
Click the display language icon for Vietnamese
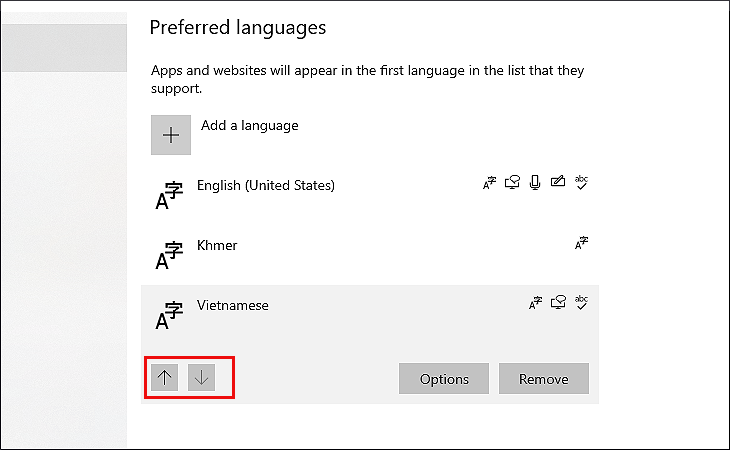pyautogui.click(x=536, y=303)
